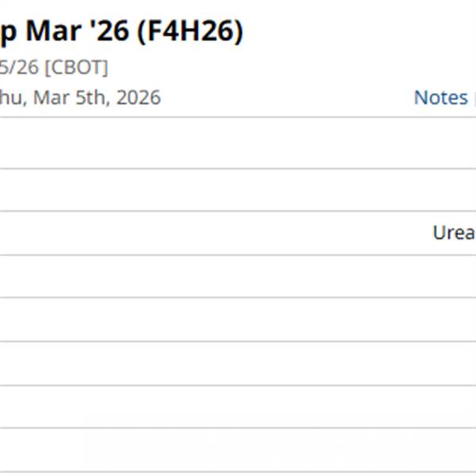Click the blank row right below Urea
The image size is (476, 476).
click(238, 276)
